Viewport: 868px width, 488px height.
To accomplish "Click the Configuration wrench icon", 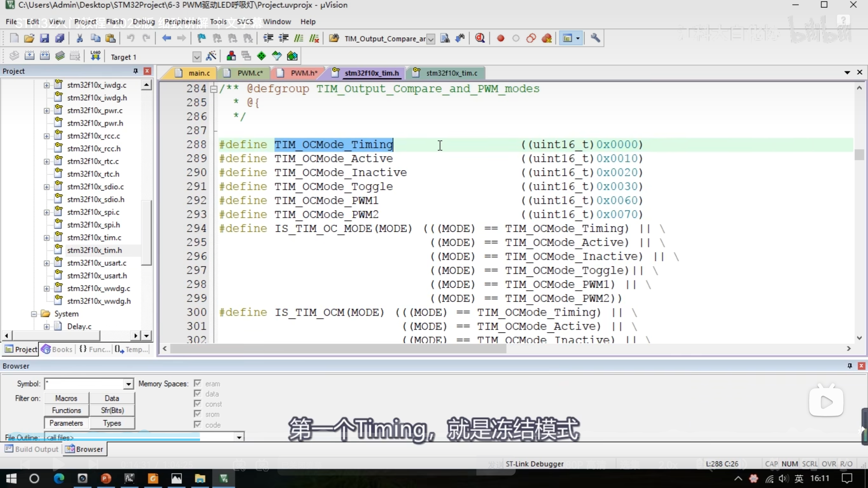I will [x=595, y=38].
